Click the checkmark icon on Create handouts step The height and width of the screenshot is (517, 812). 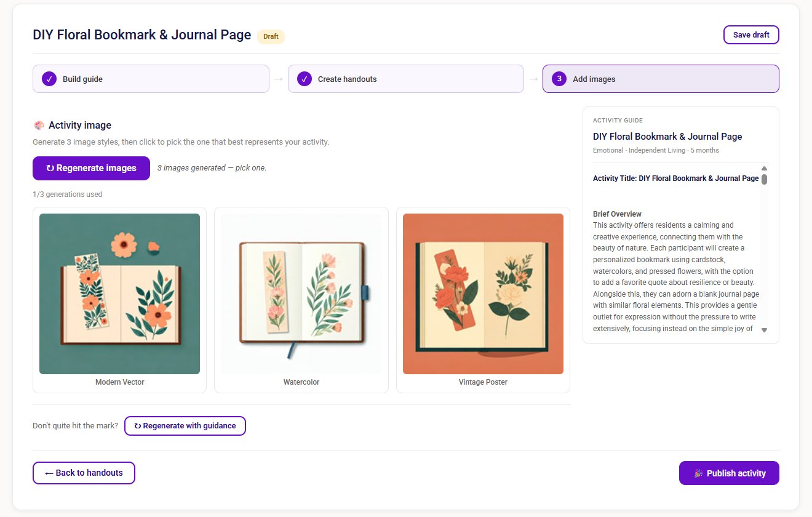click(x=304, y=78)
